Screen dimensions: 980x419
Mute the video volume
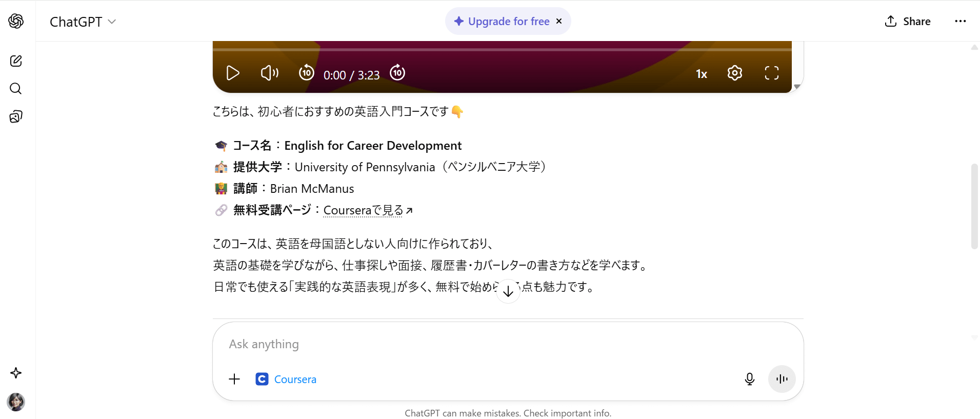(269, 73)
